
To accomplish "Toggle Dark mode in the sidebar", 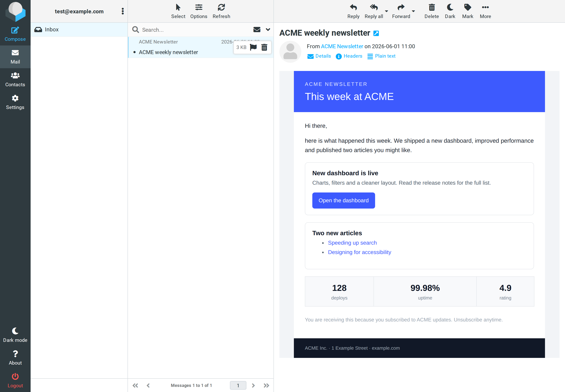I will pos(15,335).
